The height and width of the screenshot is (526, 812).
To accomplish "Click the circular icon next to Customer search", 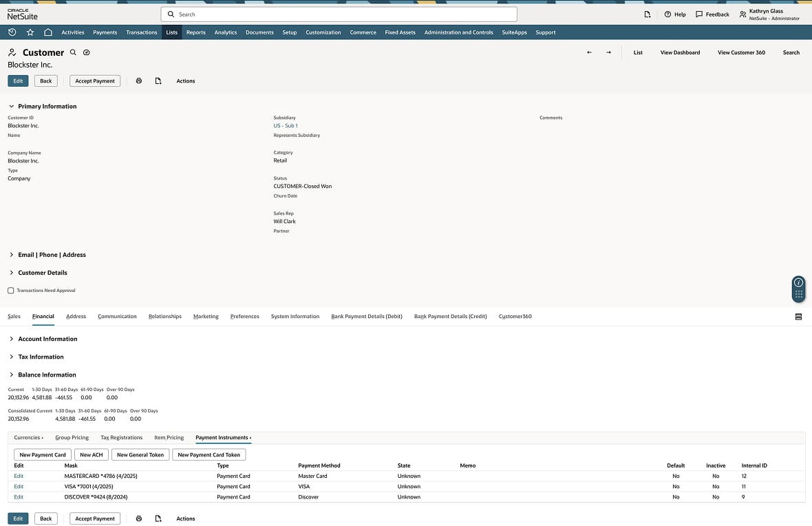I will point(87,52).
